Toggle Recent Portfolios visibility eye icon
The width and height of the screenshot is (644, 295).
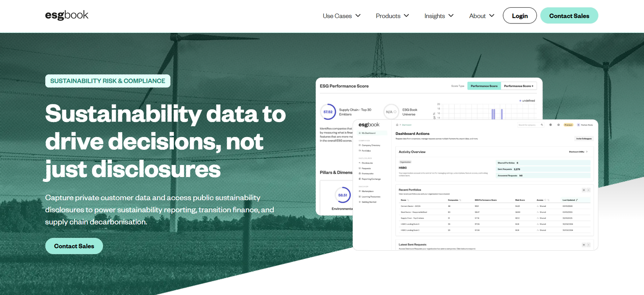(584, 190)
